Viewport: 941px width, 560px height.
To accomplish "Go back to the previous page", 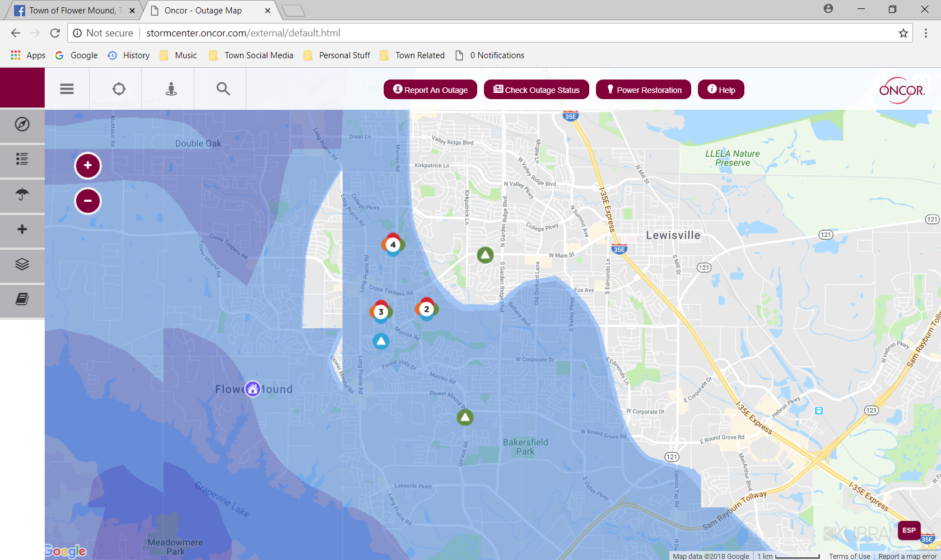I will pos(16,33).
